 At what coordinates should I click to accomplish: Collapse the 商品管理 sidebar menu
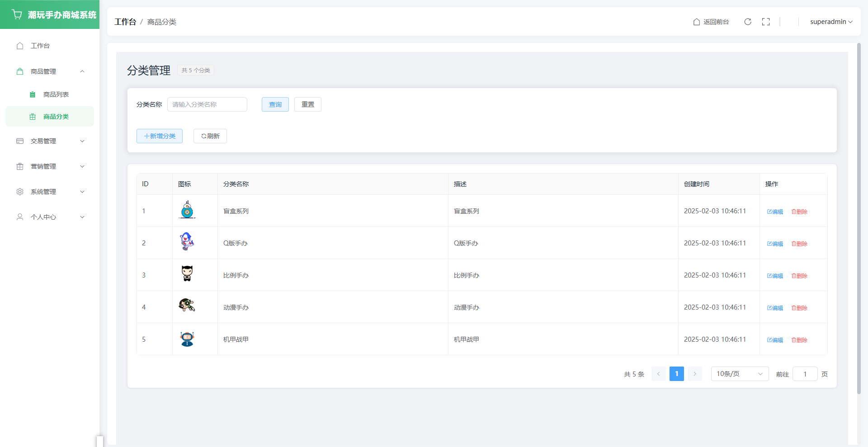point(50,71)
